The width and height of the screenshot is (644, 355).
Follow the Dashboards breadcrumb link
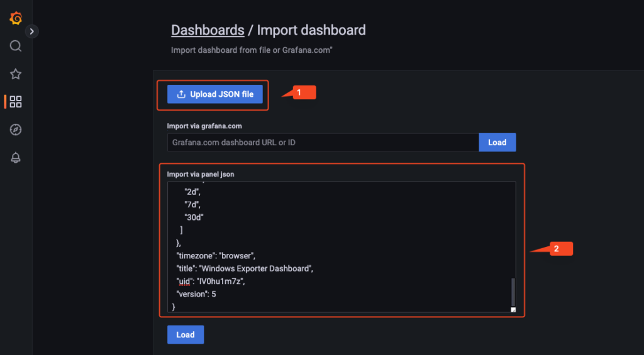[208, 30]
